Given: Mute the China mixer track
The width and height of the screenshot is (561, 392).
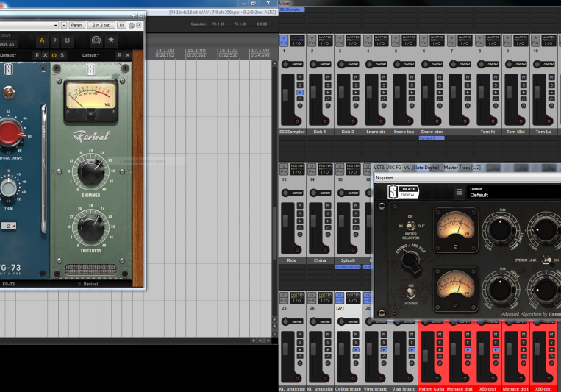Looking at the screenshot, I should point(328,206).
